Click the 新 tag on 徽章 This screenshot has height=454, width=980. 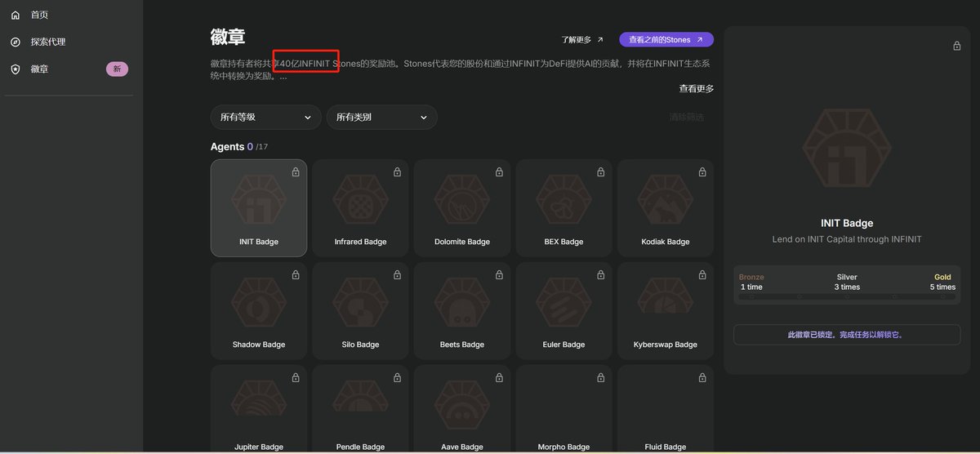117,69
